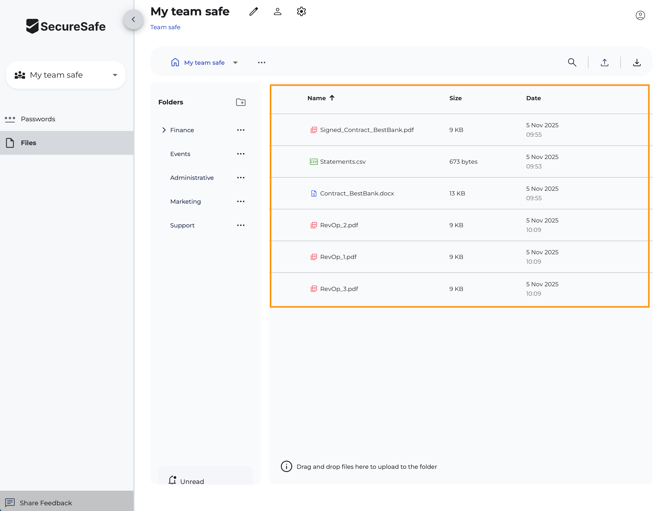Expand the Finance folder chevron

point(164,130)
